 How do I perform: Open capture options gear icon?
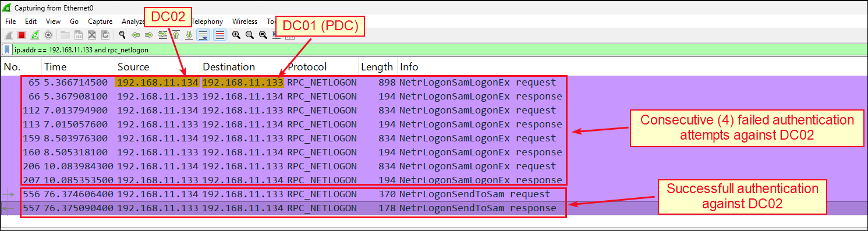(48, 35)
